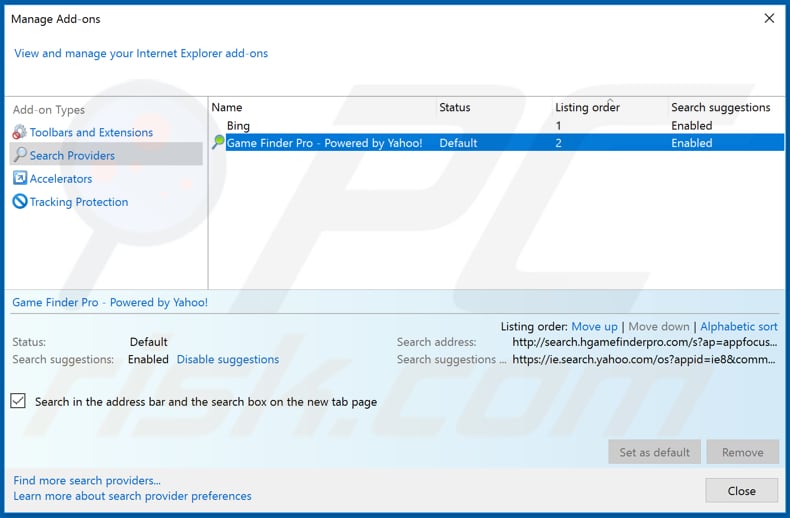This screenshot has height=518, width=790.
Task: Click View and manage your Internet Explorer add-ons text
Action: coord(141,53)
